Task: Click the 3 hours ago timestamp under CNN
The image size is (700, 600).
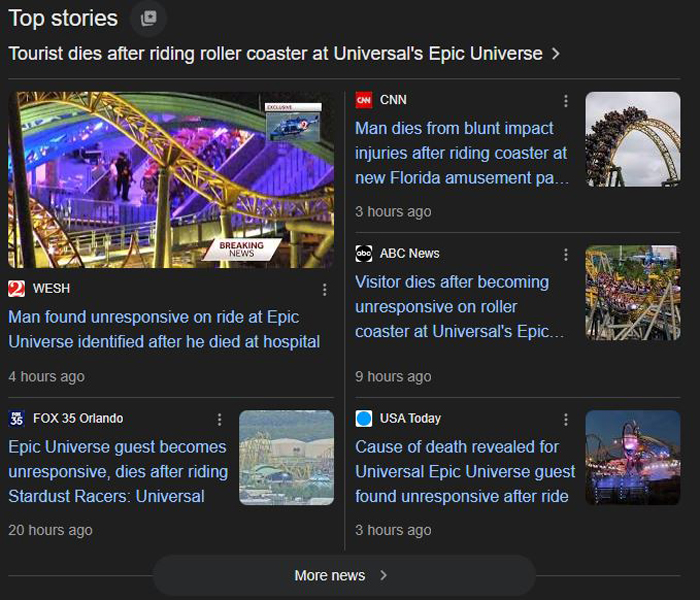Action: point(393,212)
